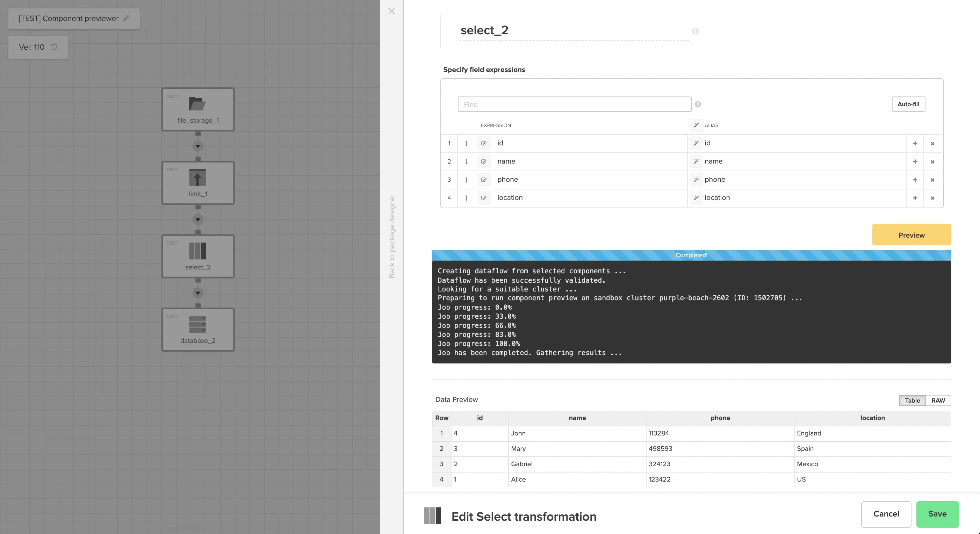Select the limit_1 upload icon

(197, 178)
